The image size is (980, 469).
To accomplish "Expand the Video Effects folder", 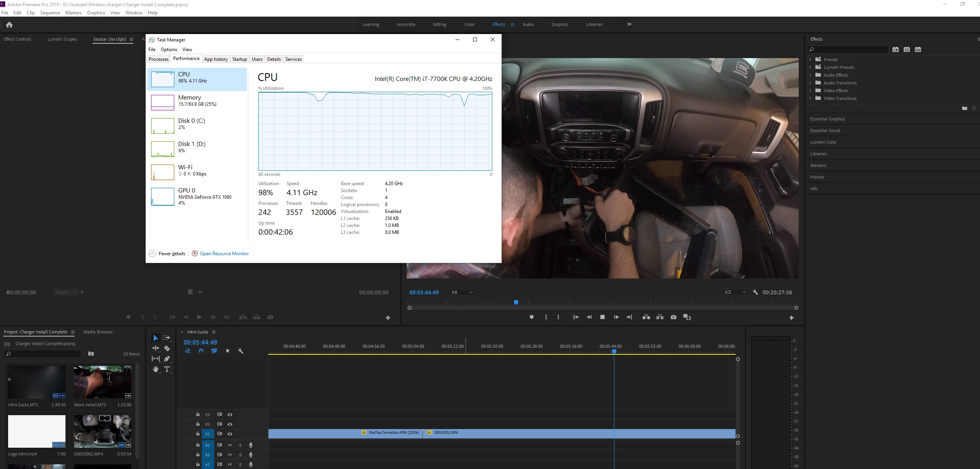I will tap(810, 91).
